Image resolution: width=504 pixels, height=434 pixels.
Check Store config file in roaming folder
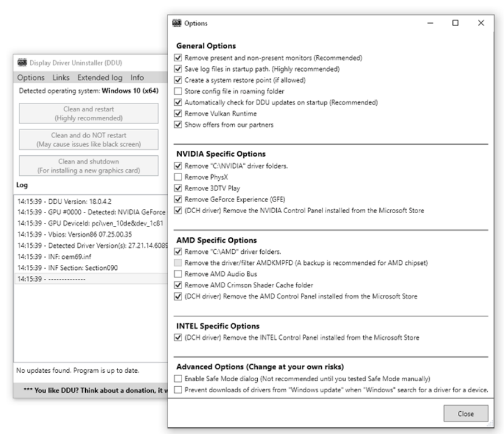pos(178,91)
